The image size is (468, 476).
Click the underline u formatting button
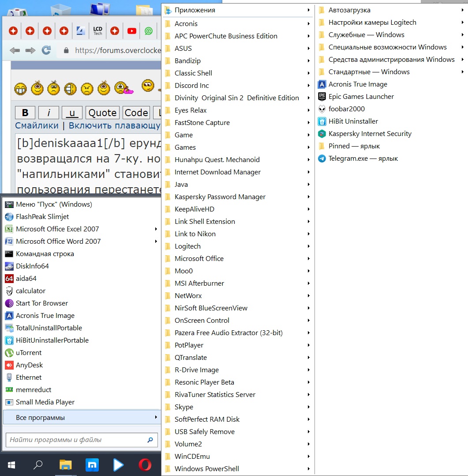click(72, 113)
